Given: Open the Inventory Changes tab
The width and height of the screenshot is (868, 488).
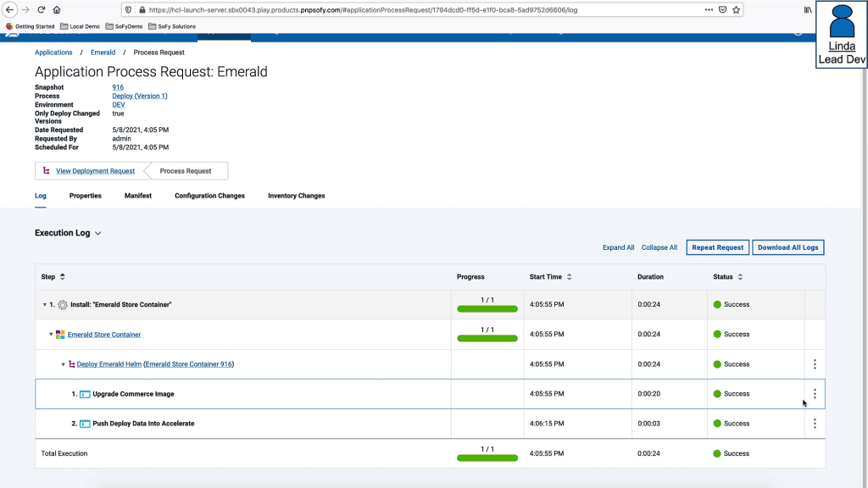Looking at the screenshot, I should tap(296, 196).
